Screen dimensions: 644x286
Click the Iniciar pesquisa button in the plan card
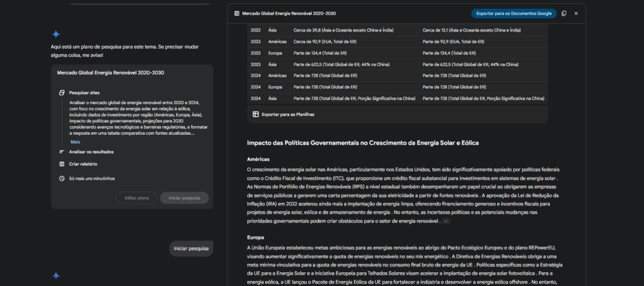click(184, 198)
